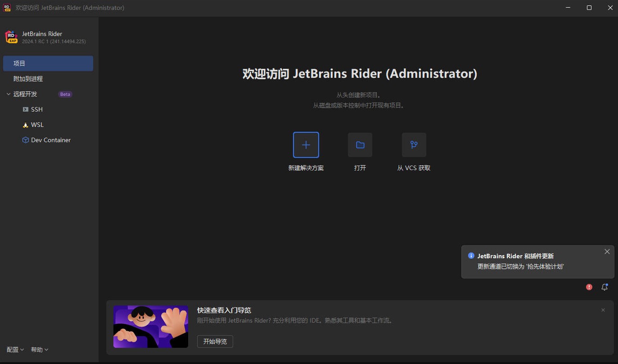Dismiss the quick tour banner

(603, 310)
